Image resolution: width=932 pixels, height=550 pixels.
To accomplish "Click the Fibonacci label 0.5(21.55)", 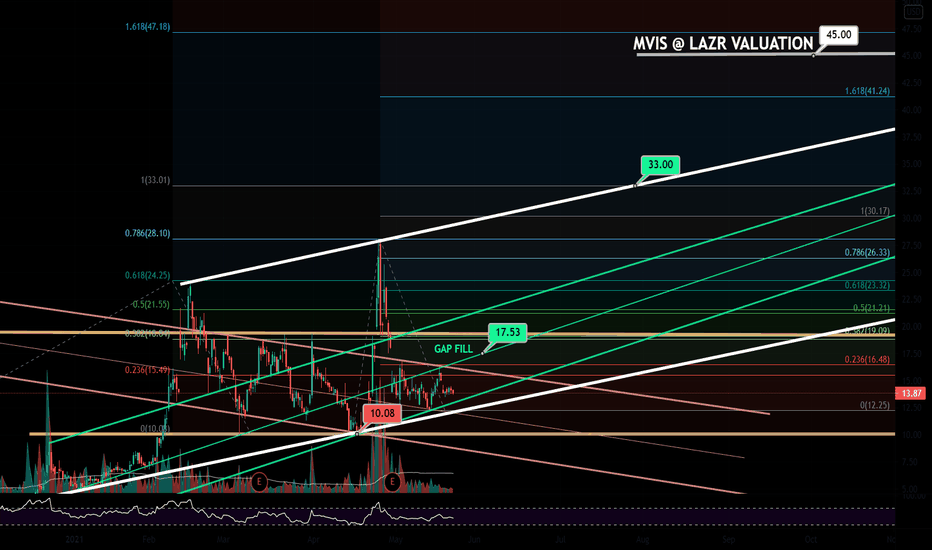I will coord(151,304).
